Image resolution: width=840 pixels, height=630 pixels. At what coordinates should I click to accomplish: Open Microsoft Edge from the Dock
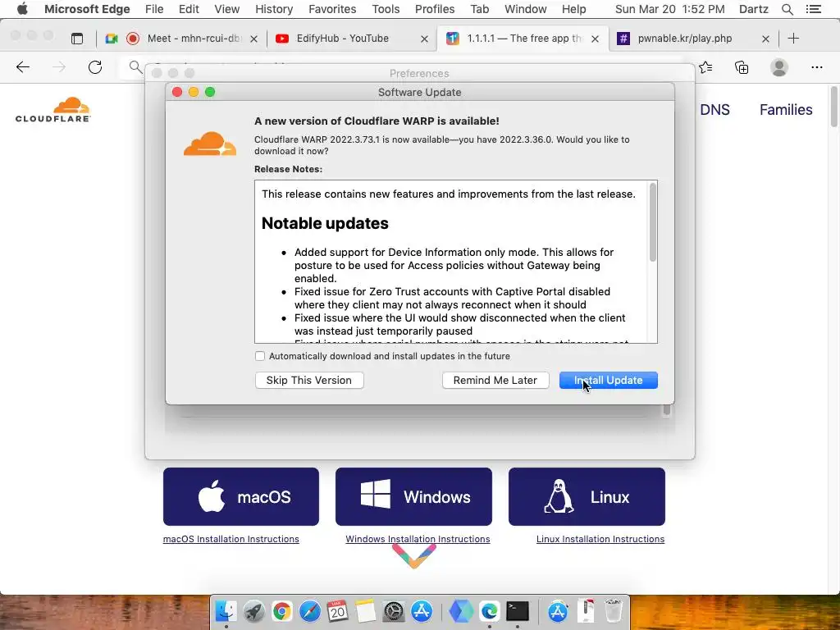tap(489, 610)
